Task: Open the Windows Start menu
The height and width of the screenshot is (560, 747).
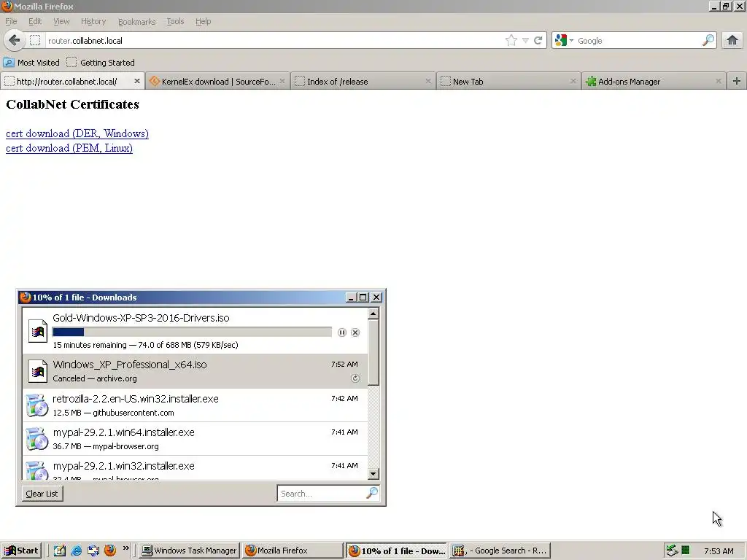Action: pyautogui.click(x=21, y=551)
